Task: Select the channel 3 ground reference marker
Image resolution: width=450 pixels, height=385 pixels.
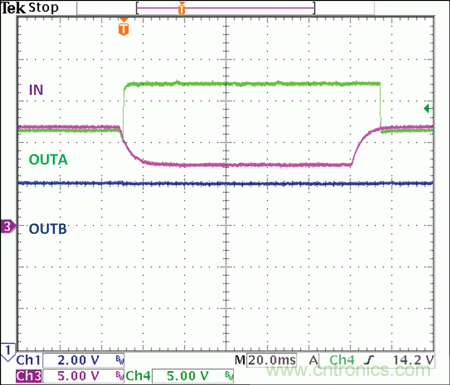Action: pos(8,227)
